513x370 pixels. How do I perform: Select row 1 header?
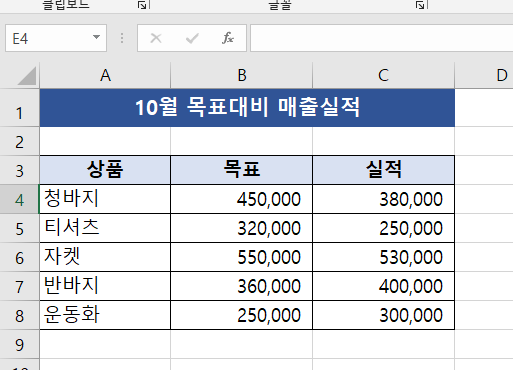[x=20, y=108]
